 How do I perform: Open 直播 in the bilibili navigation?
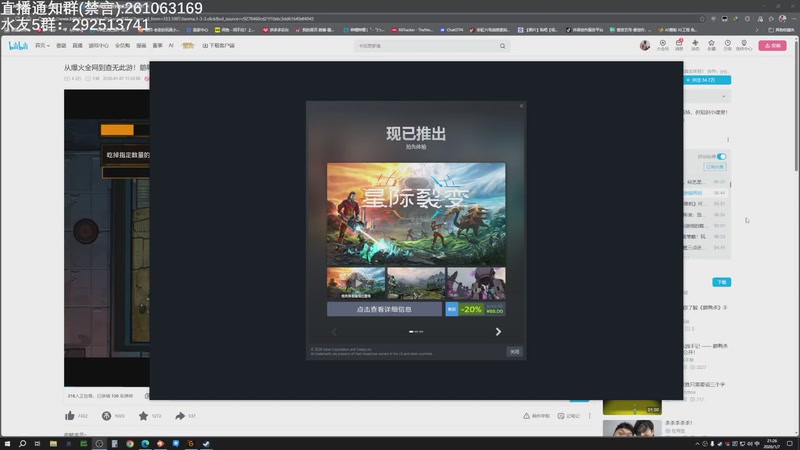(78, 45)
